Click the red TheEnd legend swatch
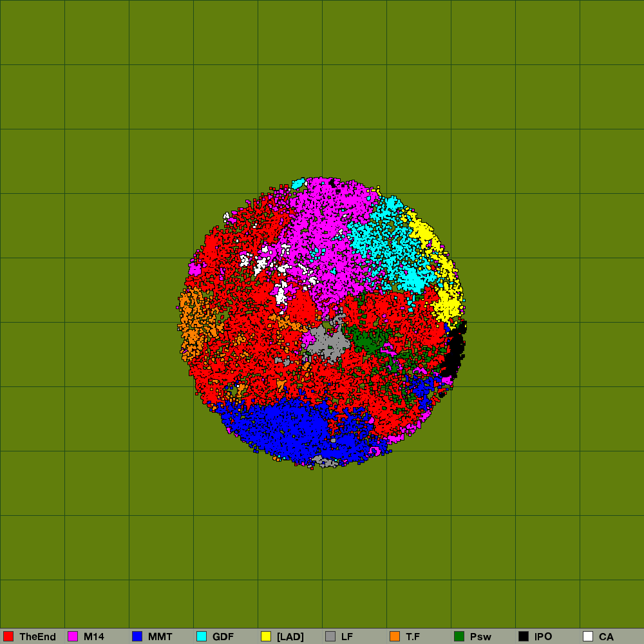This screenshot has height=644, width=644. (x=8, y=636)
